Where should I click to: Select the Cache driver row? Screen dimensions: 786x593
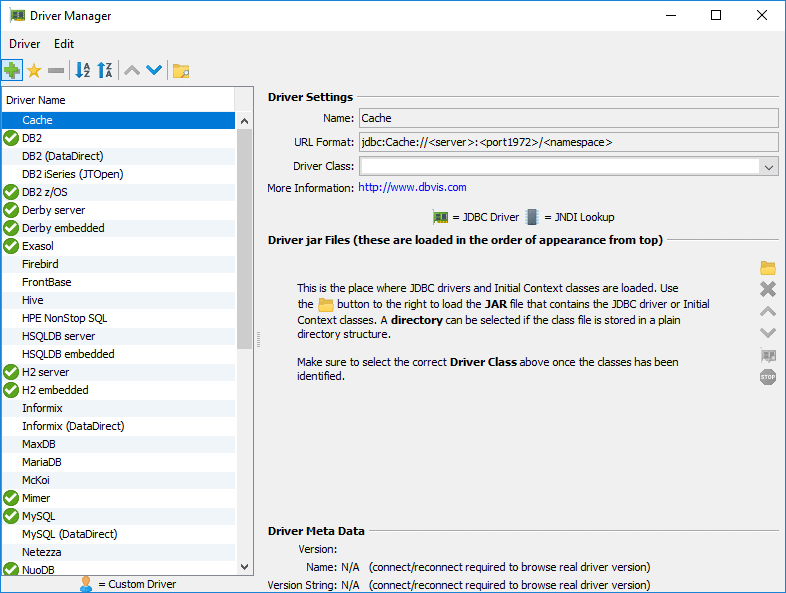click(118, 120)
